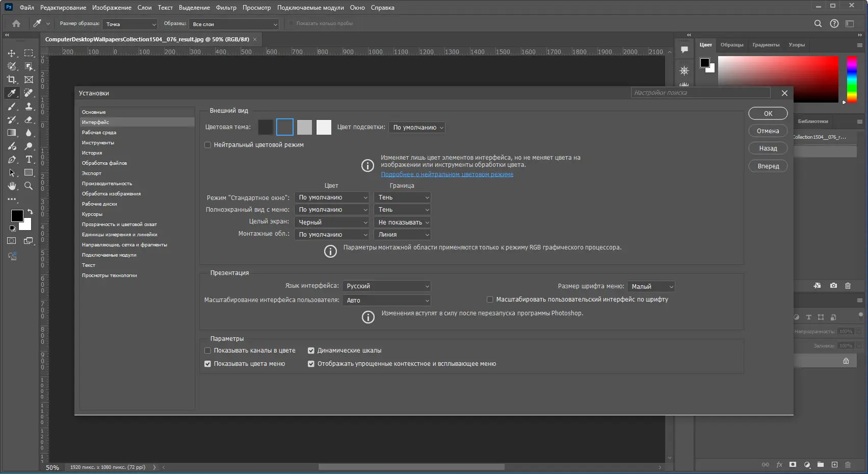Image resolution: width=868 pixels, height=474 pixels.
Task: Select the Clone Stamp tool
Action: click(29, 106)
